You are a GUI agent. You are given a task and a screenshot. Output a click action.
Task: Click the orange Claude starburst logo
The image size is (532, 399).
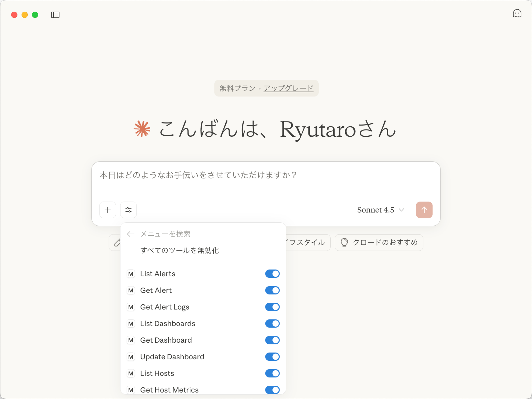point(142,129)
